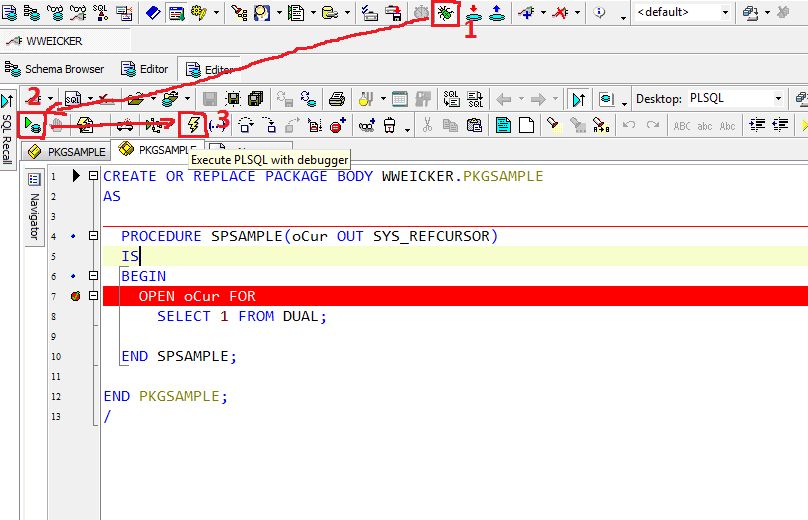Click the info speech bubble icon
The width and height of the screenshot is (808, 520).
tap(599, 12)
